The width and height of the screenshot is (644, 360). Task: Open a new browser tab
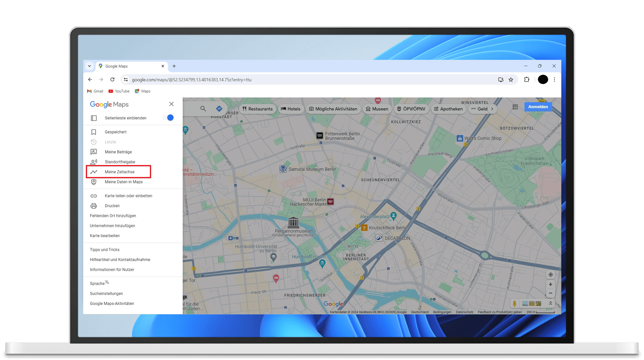pyautogui.click(x=174, y=66)
